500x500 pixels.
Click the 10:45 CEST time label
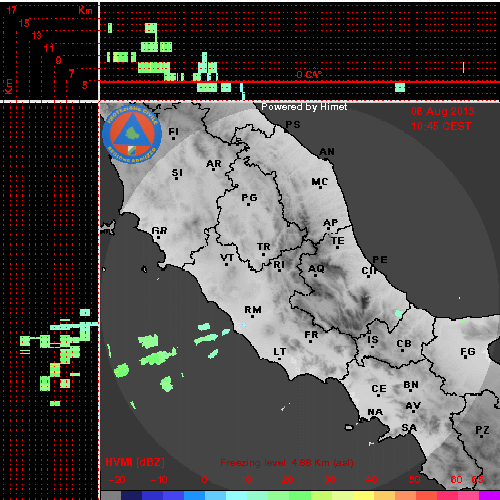click(x=441, y=126)
